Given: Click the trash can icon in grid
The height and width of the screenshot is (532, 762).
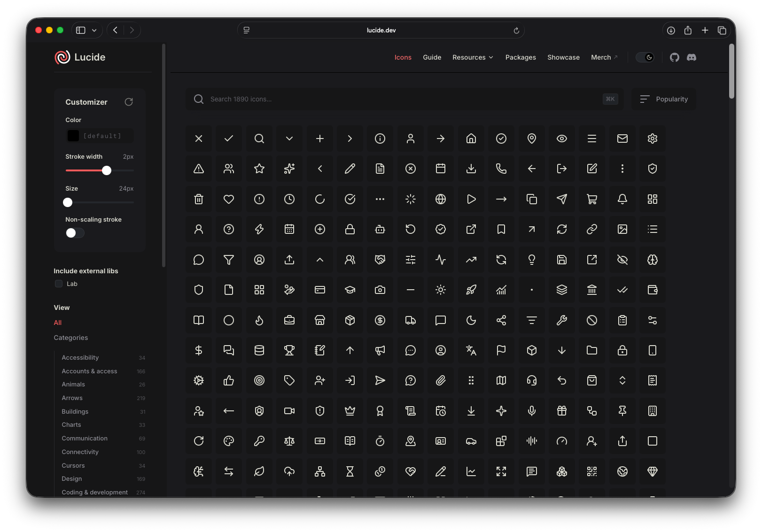Looking at the screenshot, I should click(199, 199).
